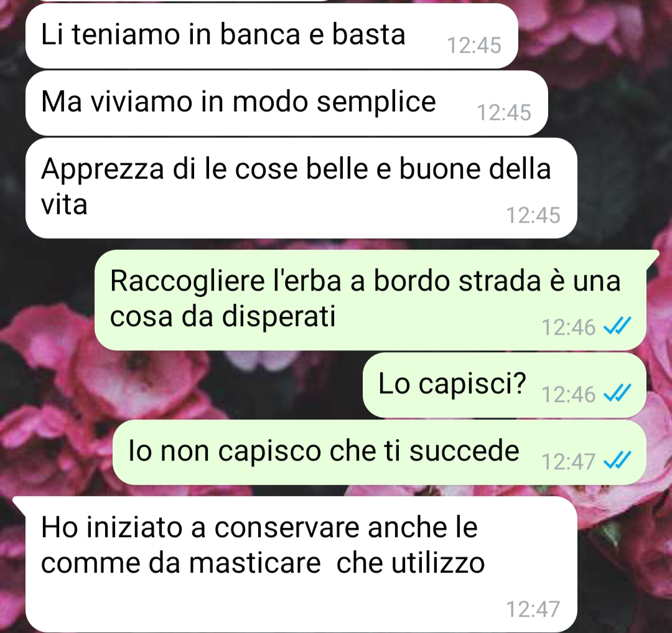
Task: Select the 'Li teniamo in banca e basta' message
Action: coord(272,36)
